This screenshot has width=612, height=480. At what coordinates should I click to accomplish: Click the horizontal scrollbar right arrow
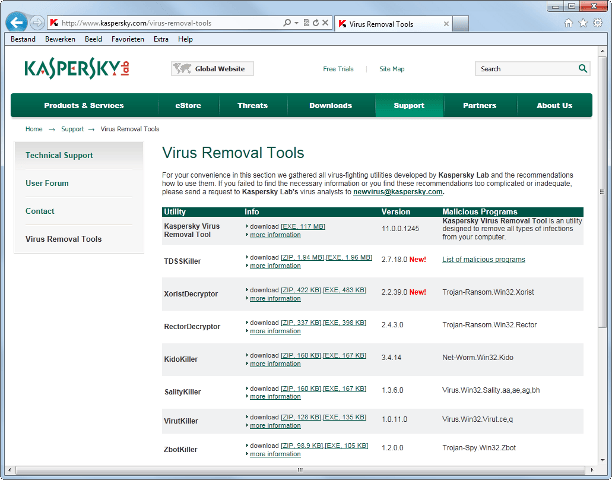coord(592,470)
